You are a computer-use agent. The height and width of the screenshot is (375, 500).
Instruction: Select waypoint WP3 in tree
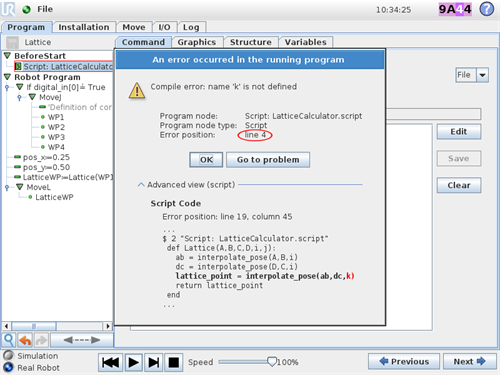click(x=56, y=137)
